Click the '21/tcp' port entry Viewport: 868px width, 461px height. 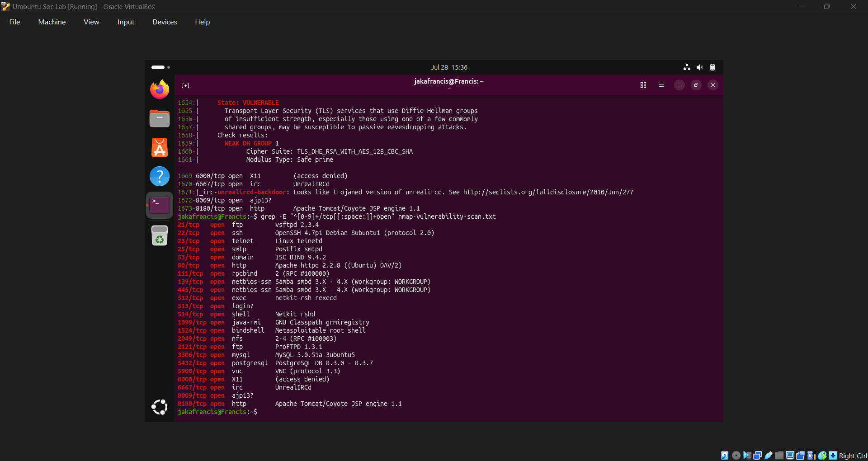tap(189, 225)
